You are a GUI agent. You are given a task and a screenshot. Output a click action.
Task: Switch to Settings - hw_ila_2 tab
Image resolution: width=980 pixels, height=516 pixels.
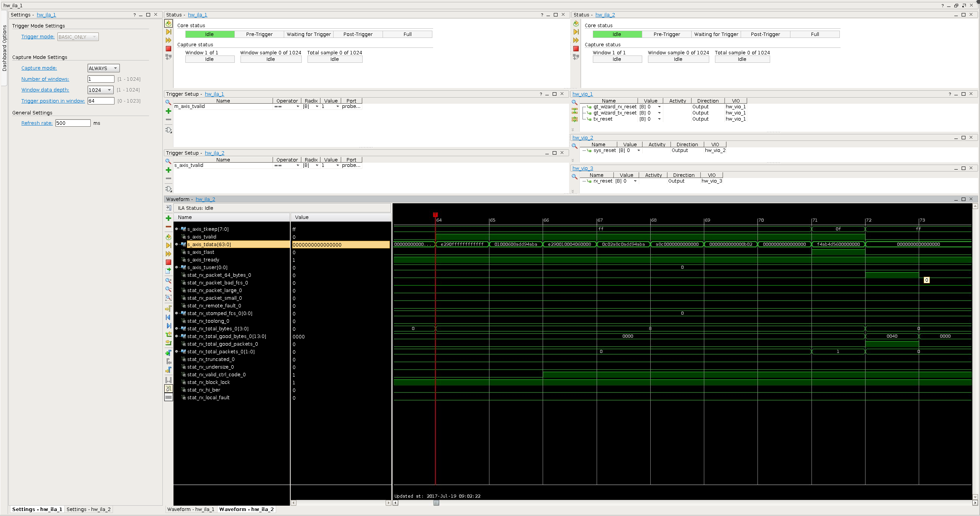pyautogui.click(x=88, y=509)
